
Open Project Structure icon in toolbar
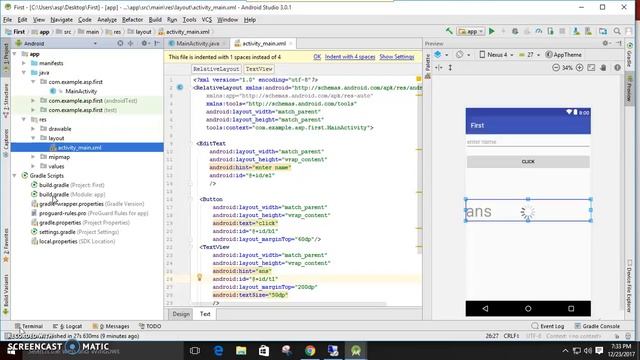point(603,31)
